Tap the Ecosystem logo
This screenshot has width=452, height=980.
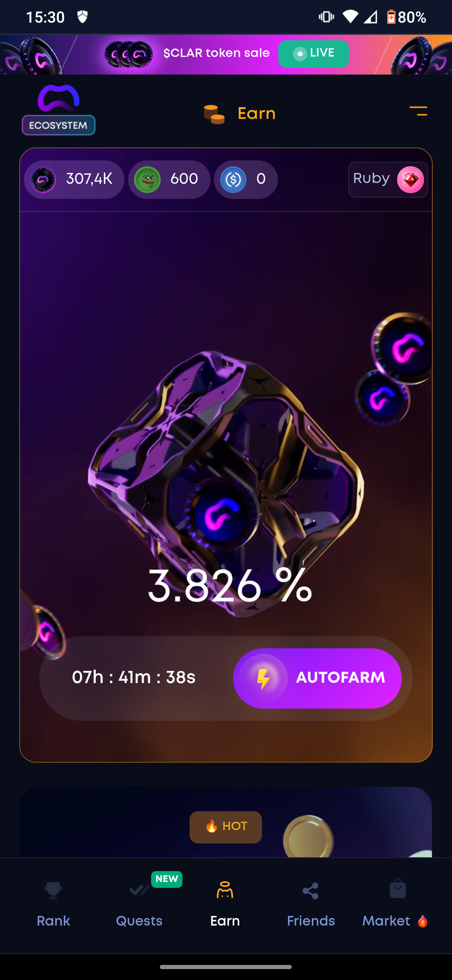[x=59, y=110]
